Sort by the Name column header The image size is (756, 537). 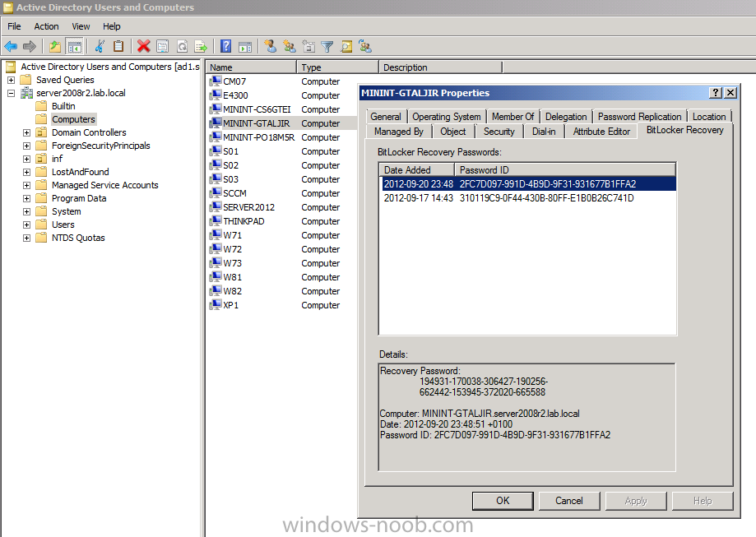251,67
